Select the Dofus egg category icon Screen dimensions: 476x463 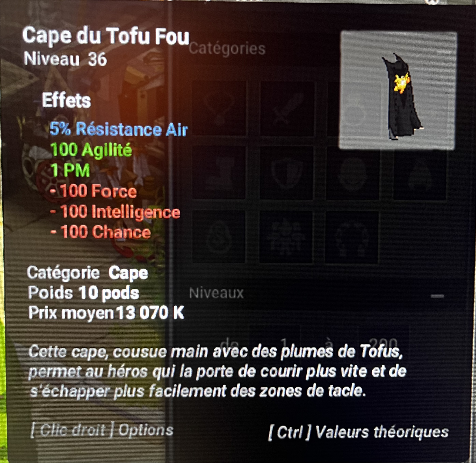coord(219,237)
